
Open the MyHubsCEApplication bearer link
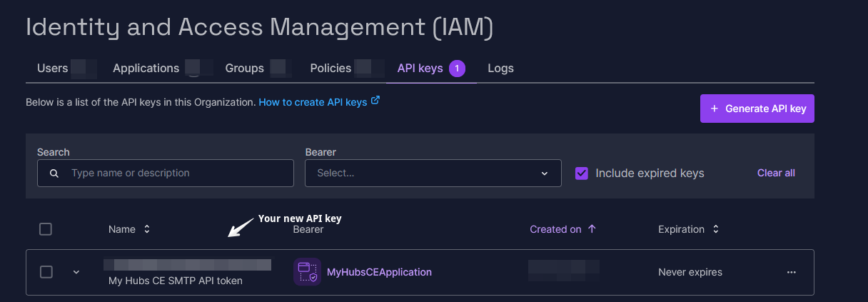pos(379,272)
